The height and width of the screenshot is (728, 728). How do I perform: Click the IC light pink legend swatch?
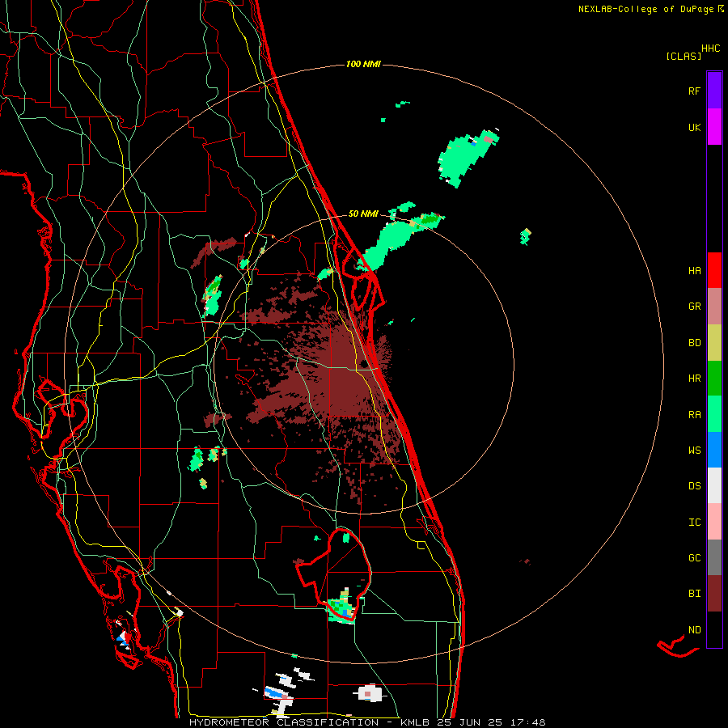[x=714, y=522]
